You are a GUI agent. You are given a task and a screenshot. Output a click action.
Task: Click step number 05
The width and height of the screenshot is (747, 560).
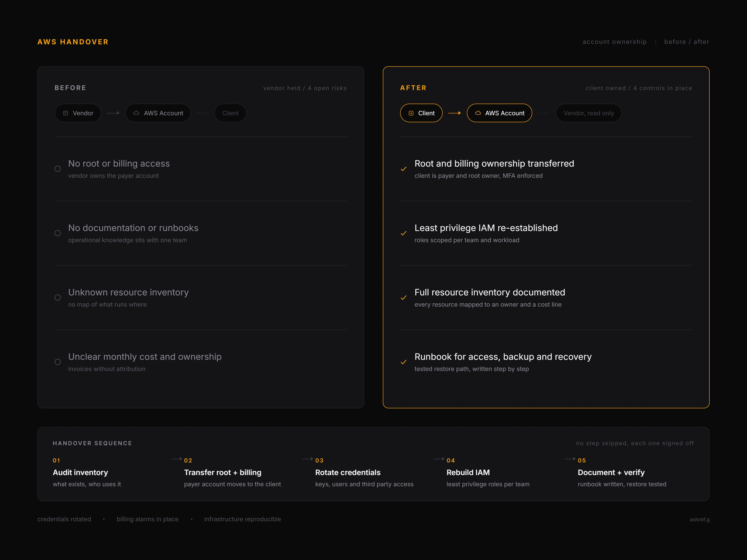coord(582,460)
